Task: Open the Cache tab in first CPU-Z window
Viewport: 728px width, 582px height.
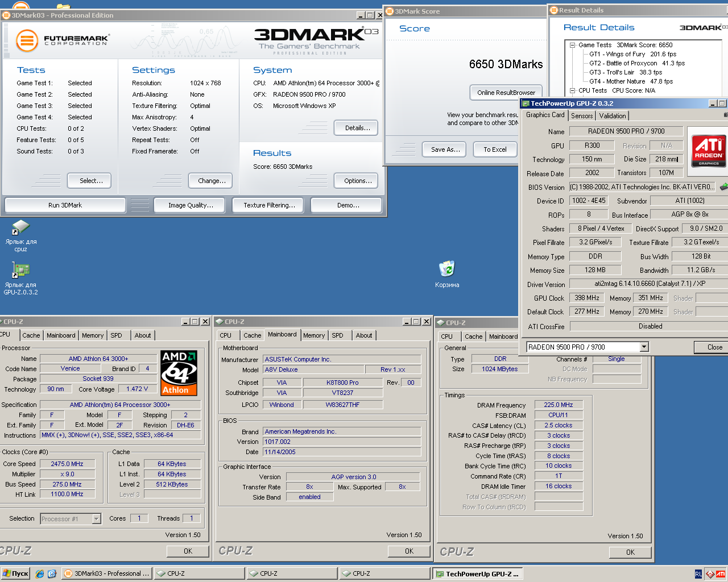Action: tap(31, 335)
